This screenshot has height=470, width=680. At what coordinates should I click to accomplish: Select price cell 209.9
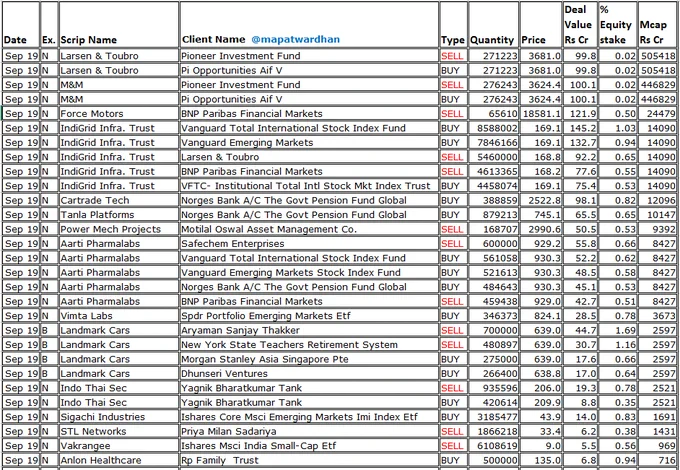pos(540,402)
